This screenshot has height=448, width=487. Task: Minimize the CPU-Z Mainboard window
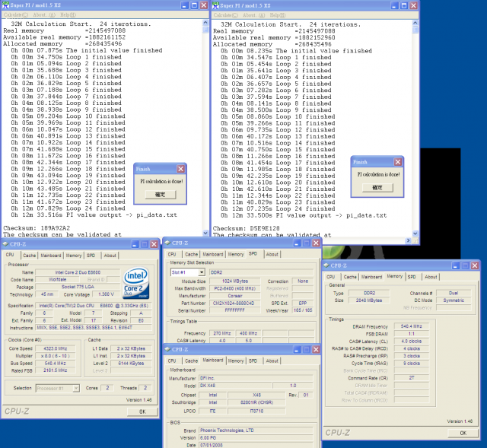297,349
